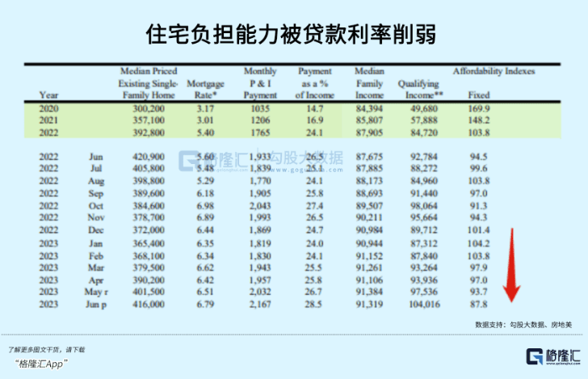
Task: Select the Feb month label
Action: pos(96,256)
